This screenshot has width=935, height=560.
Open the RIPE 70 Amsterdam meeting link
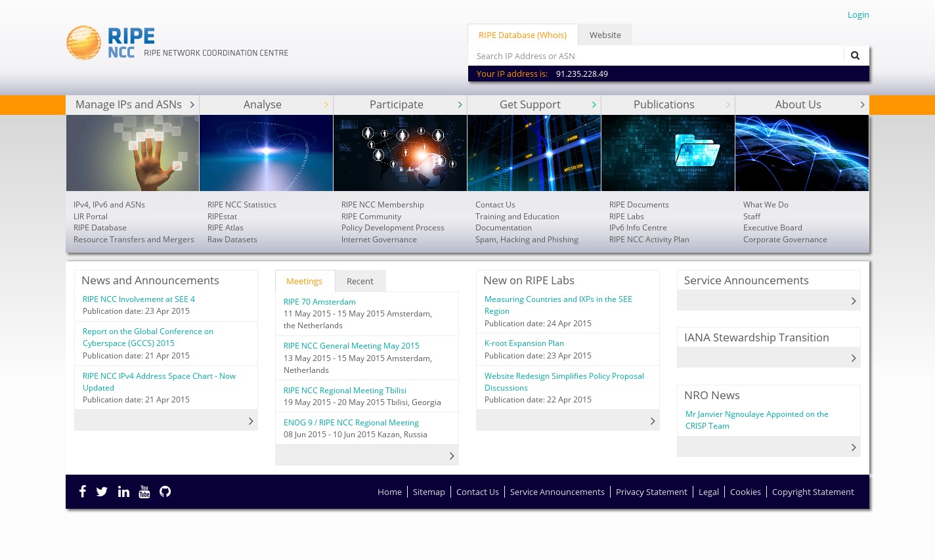coord(320,302)
